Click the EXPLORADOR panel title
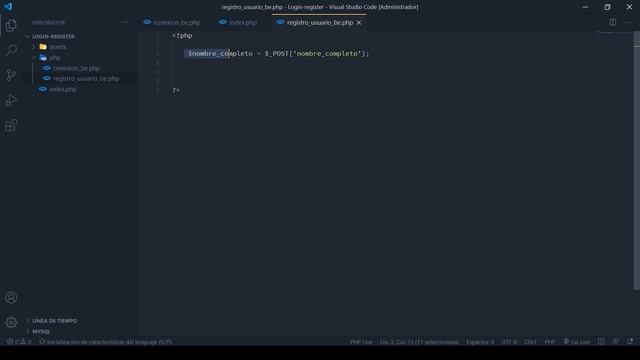 click(48, 22)
